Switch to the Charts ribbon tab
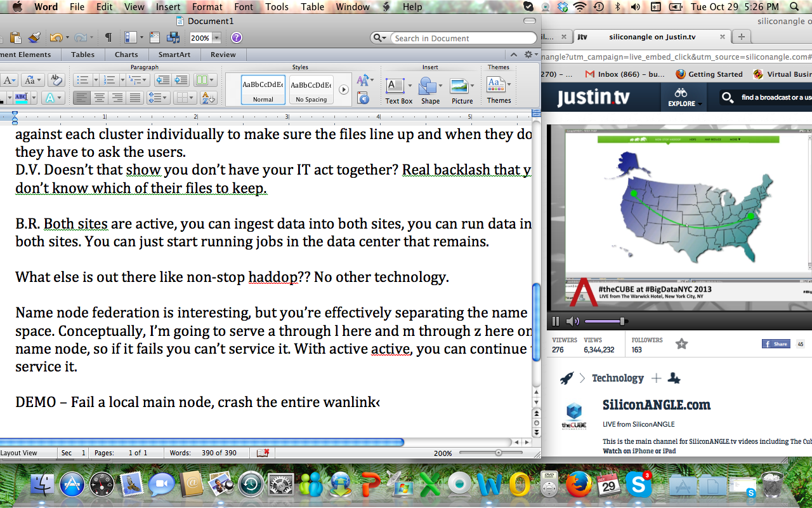 (126, 55)
